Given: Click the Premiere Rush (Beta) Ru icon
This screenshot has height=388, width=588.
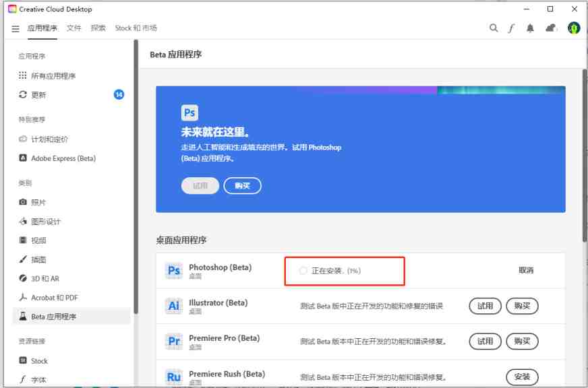Looking at the screenshot, I should pyautogui.click(x=174, y=376).
